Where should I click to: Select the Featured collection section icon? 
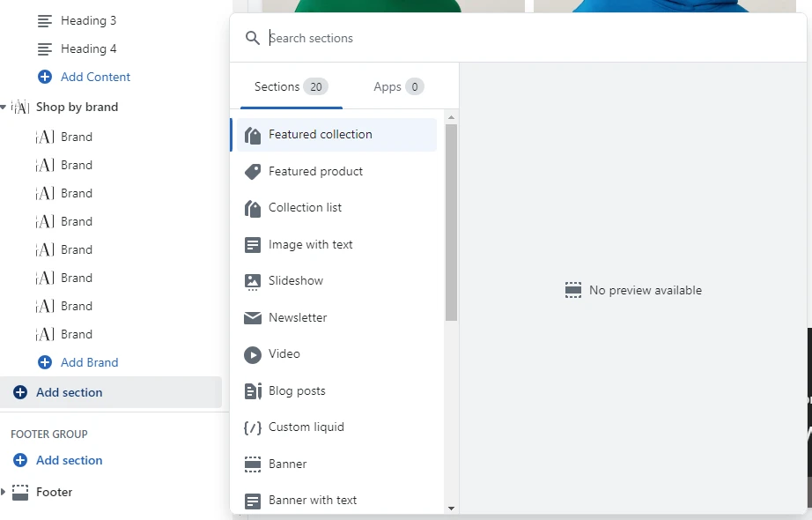[252, 136]
